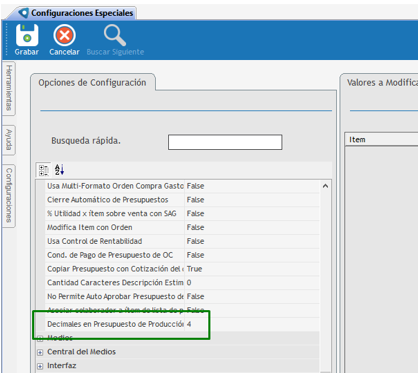Select Copiar Presupuesto con Cotización row
Screen dimensions: 418x373
(182, 269)
